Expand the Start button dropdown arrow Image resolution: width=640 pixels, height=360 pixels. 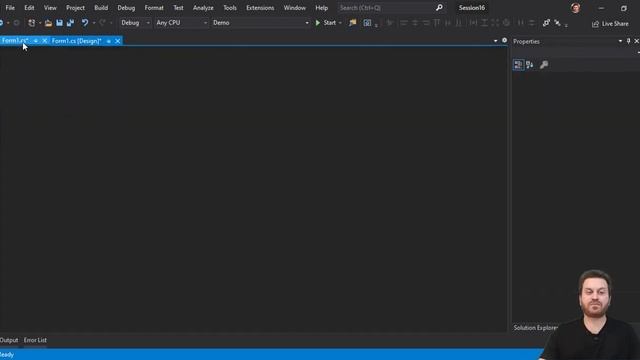click(340, 23)
